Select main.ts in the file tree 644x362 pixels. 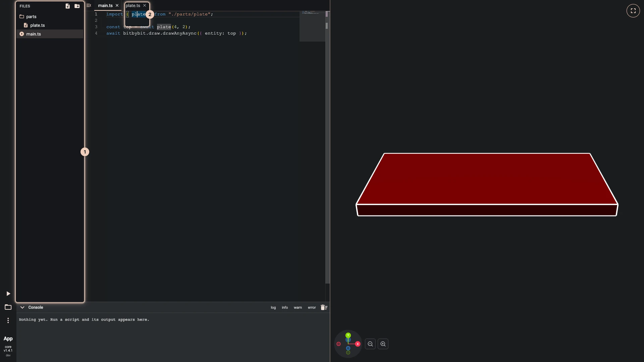pos(50,34)
